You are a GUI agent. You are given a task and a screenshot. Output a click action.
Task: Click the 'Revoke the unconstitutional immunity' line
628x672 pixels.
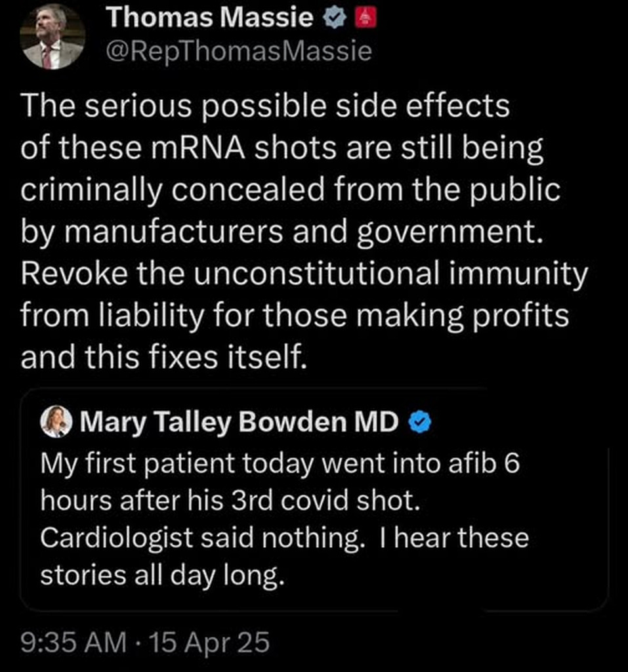tap(304, 274)
